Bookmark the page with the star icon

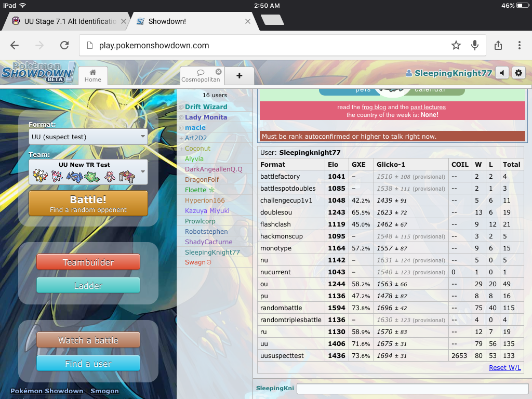click(456, 45)
